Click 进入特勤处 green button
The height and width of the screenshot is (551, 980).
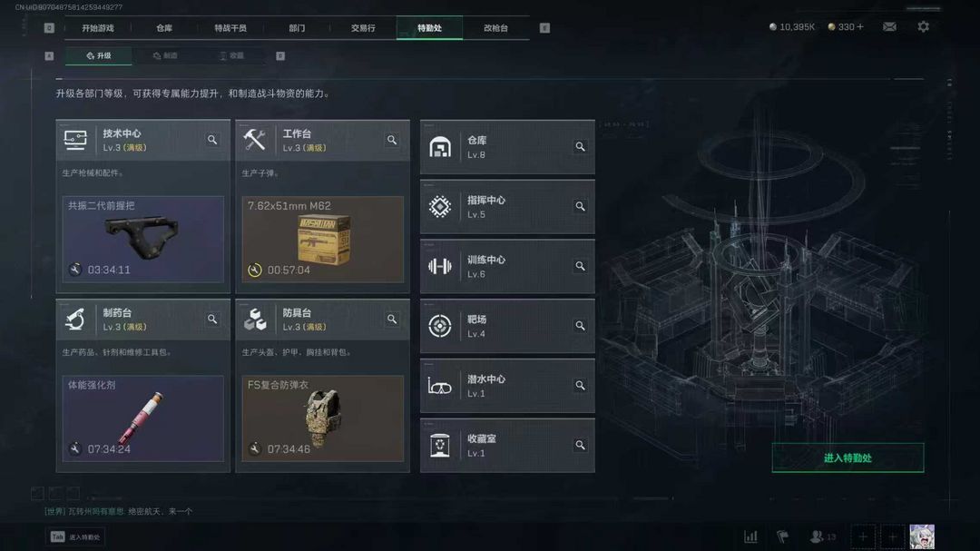pyautogui.click(x=848, y=458)
